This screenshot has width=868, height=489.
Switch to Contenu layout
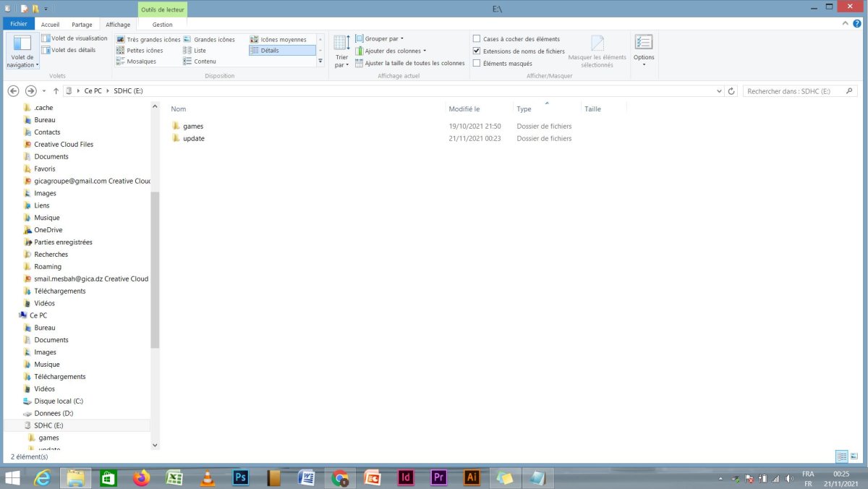pyautogui.click(x=200, y=61)
